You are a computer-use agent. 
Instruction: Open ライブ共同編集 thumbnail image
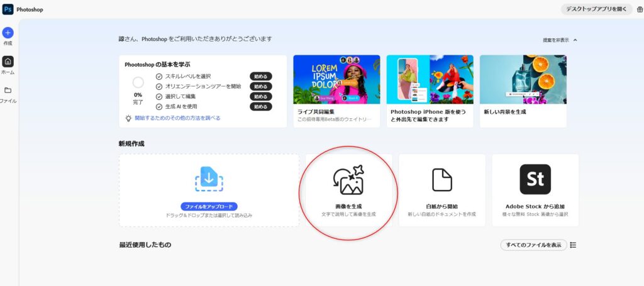[336, 80]
